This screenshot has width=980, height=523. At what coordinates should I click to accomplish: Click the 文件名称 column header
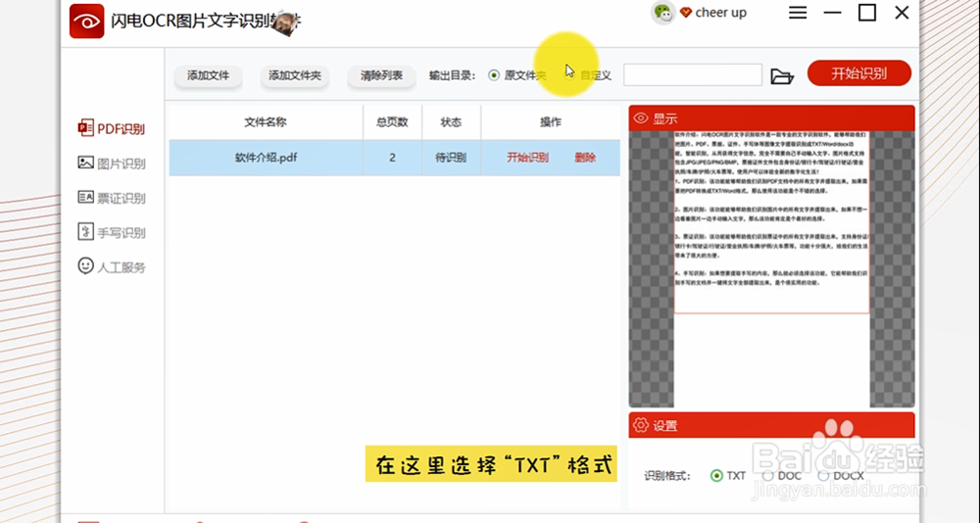pyautogui.click(x=266, y=122)
